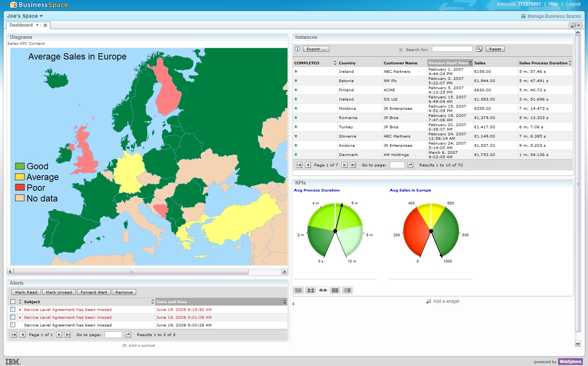Image resolution: width=588 pixels, height=366 pixels.
Task: Click the Poor legend color swatch
Action: (x=20, y=187)
